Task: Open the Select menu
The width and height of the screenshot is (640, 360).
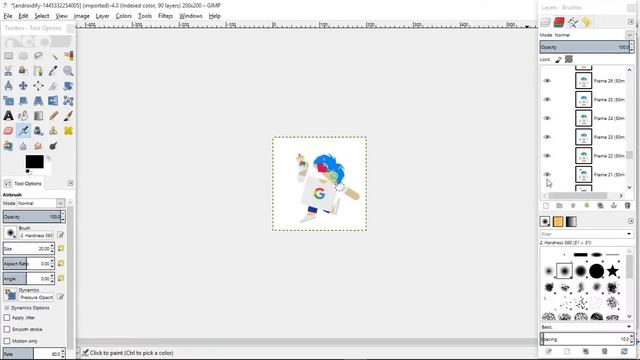Action: (x=42, y=16)
